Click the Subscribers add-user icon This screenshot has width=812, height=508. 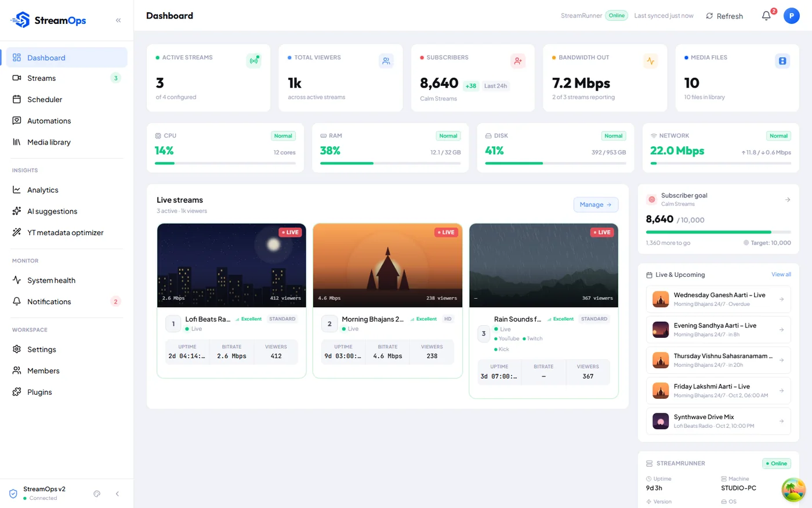pyautogui.click(x=518, y=61)
